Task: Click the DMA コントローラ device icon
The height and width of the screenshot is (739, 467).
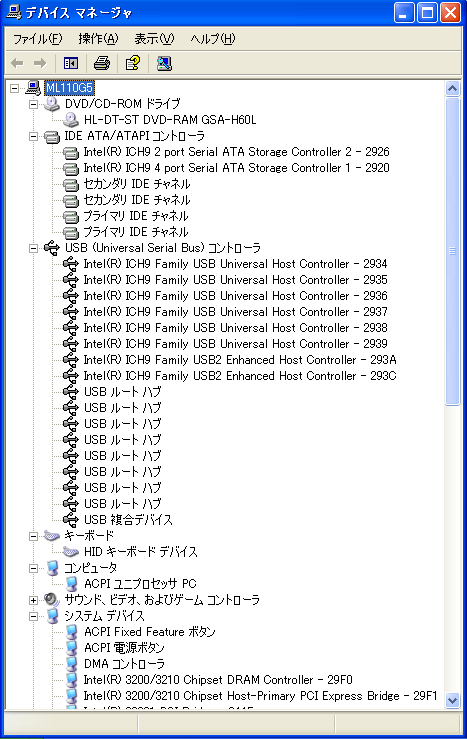Action: pos(72,664)
